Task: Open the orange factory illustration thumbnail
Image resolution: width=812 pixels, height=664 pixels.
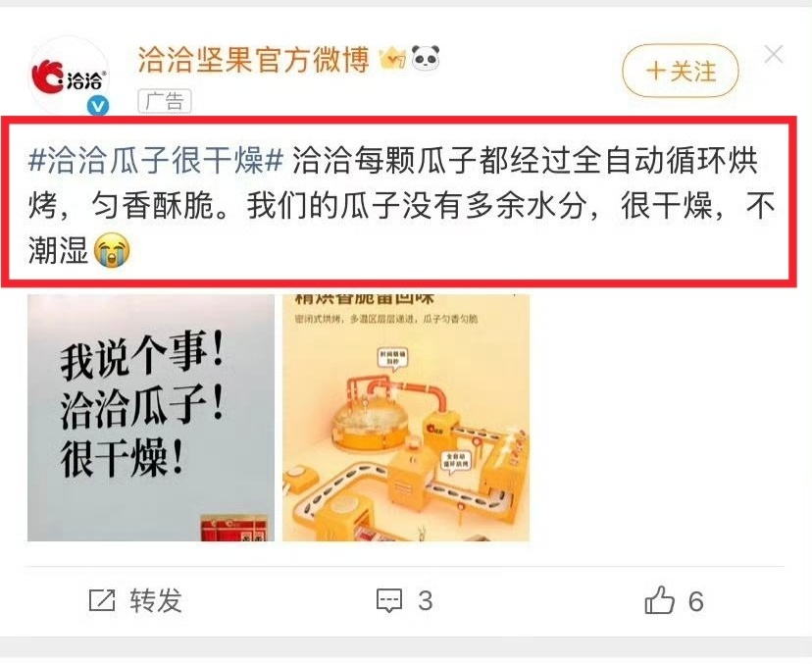Action: (x=406, y=418)
